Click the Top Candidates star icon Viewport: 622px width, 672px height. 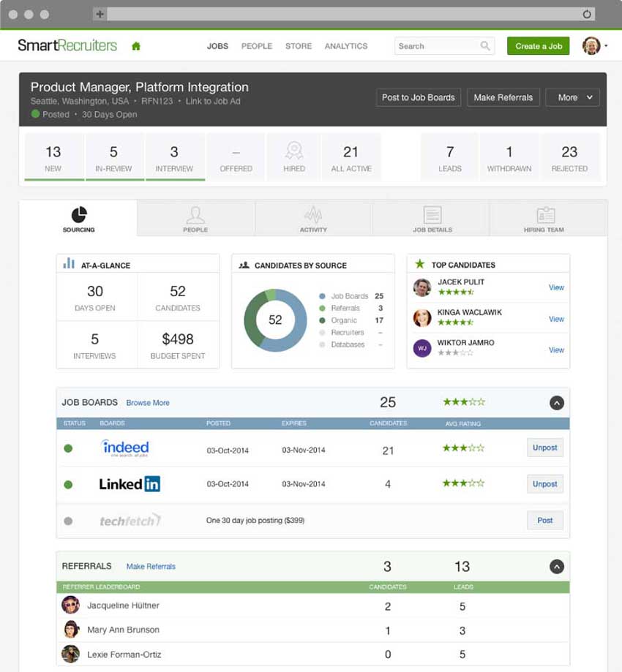pos(421,264)
